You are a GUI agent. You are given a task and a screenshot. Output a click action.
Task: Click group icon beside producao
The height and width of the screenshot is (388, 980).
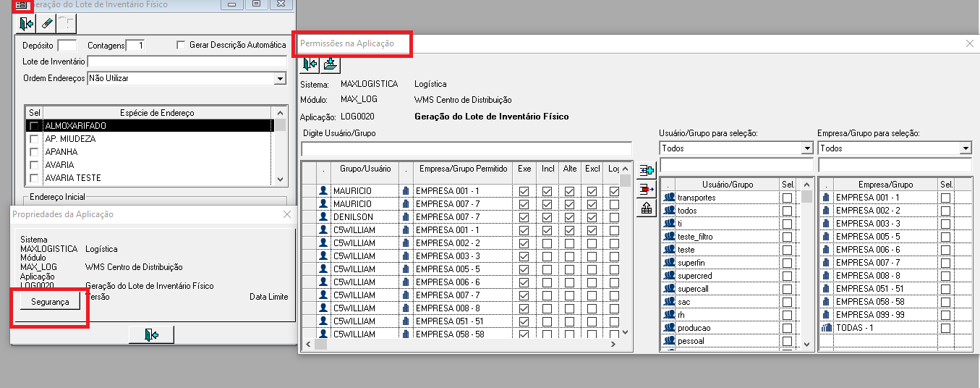pyautogui.click(x=669, y=328)
